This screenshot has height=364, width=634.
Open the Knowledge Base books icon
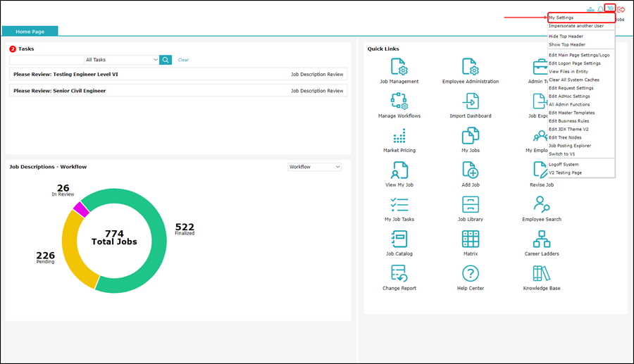(x=542, y=273)
